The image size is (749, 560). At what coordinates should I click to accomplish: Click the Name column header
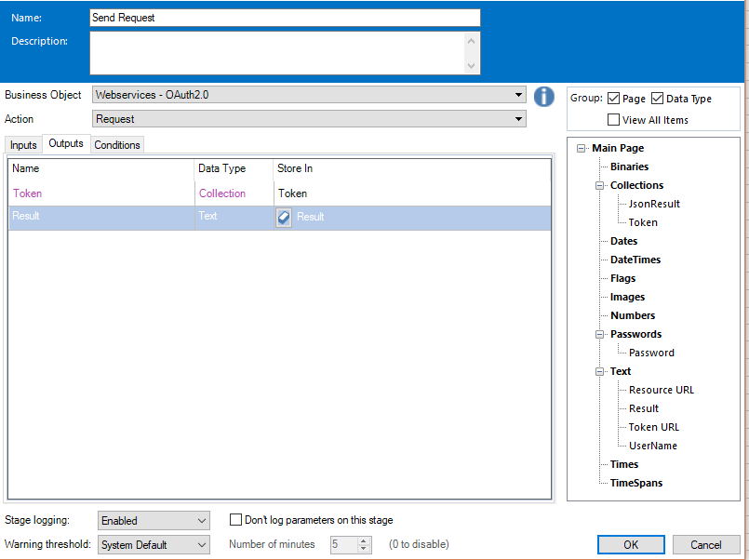pos(100,168)
